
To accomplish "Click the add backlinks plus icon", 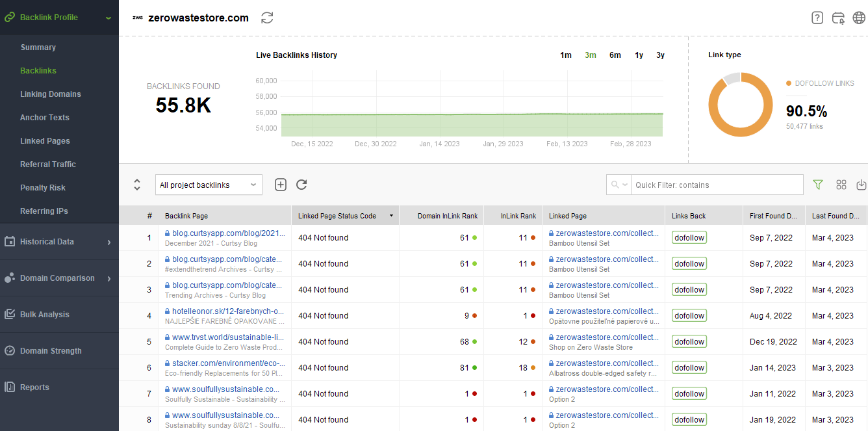I will [281, 185].
